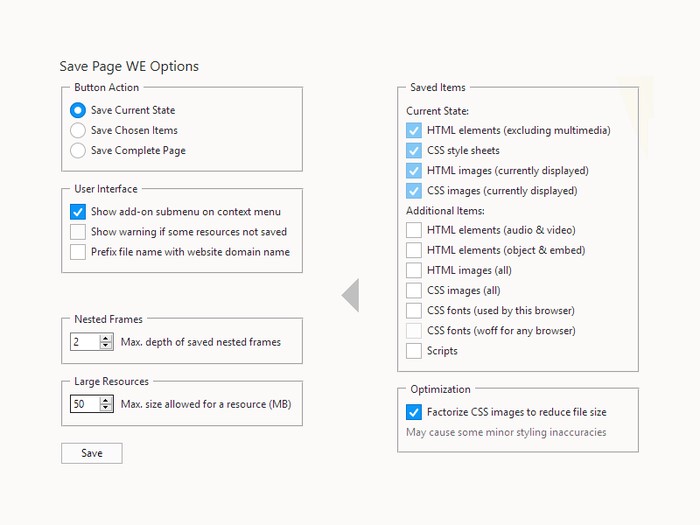Click the max resource size MB field

(x=84, y=404)
